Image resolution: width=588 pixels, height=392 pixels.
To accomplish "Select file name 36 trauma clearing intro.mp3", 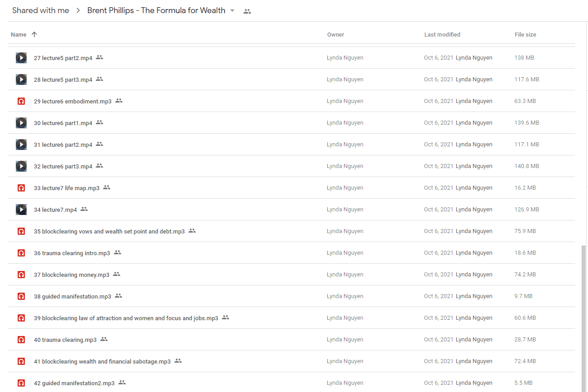I will tap(72, 253).
